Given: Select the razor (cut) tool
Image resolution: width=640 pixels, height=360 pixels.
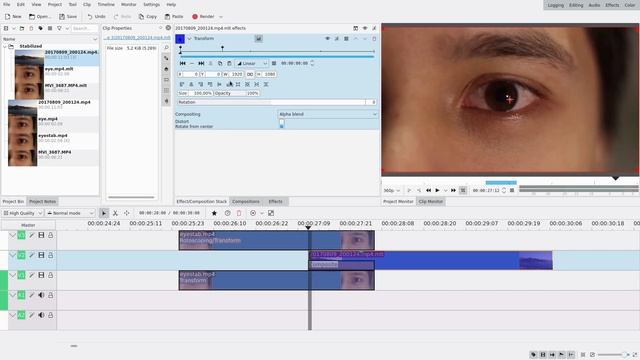Looking at the screenshot, I should pos(116,213).
